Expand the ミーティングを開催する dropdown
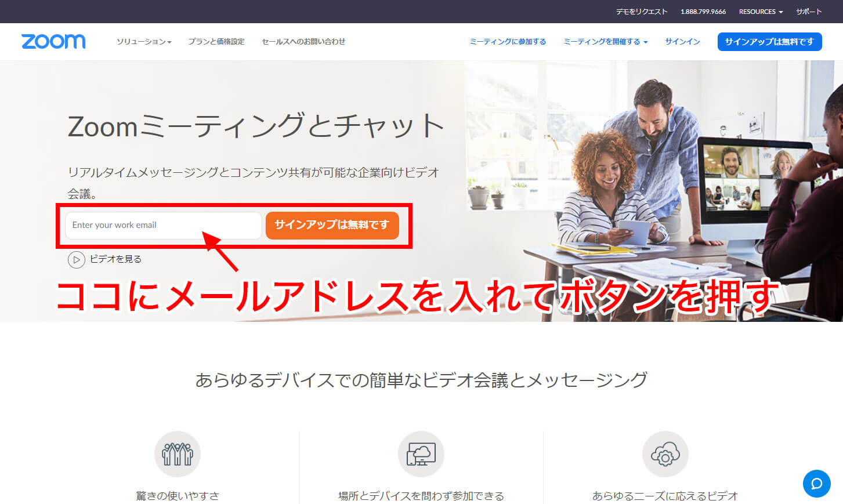Screen dimensions: 843x504 tap(605, 42)
